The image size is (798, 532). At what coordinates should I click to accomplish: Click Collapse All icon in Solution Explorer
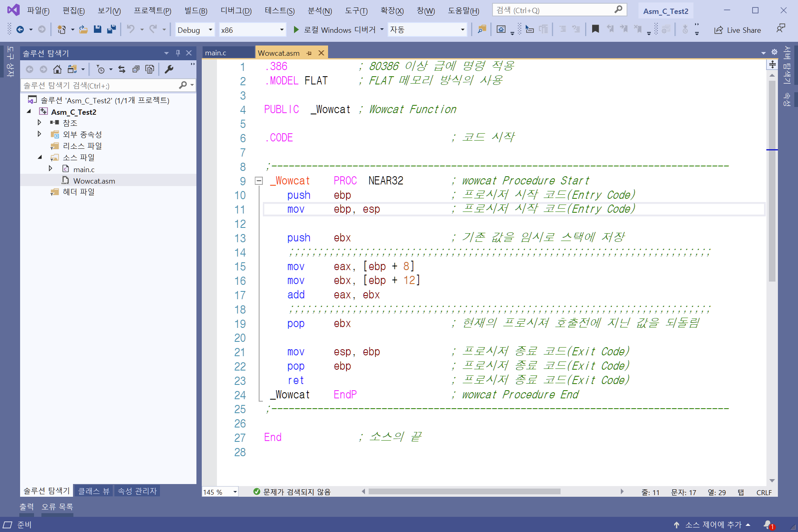point(136,69)
